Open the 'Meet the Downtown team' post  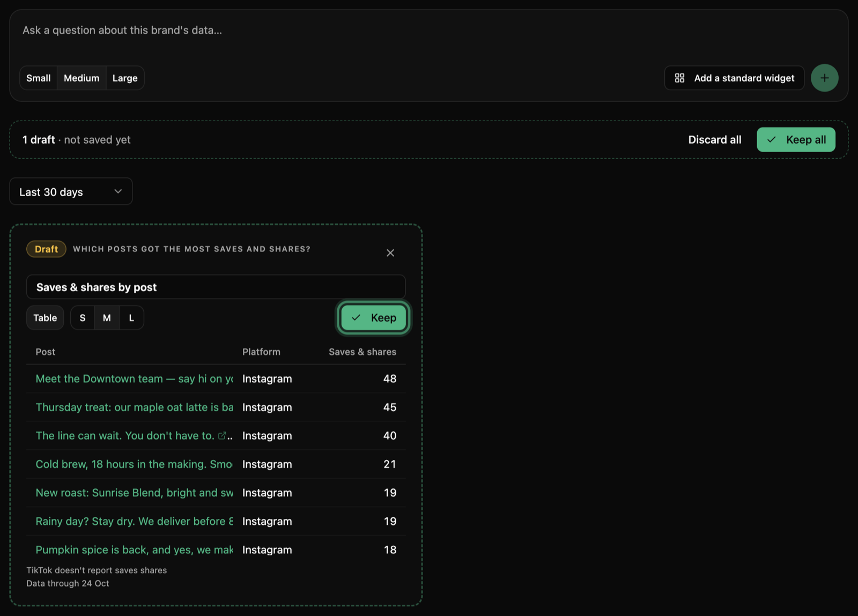[x=134, y=378]
